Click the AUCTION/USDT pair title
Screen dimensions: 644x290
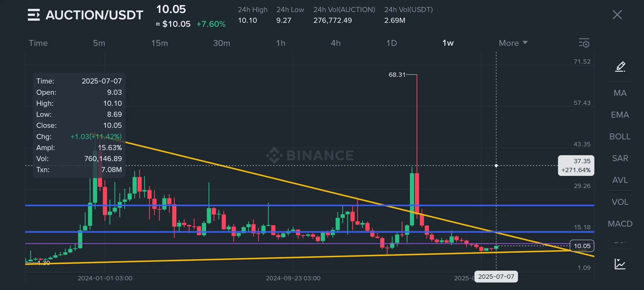pyautogui.click(x=94, y=15)
